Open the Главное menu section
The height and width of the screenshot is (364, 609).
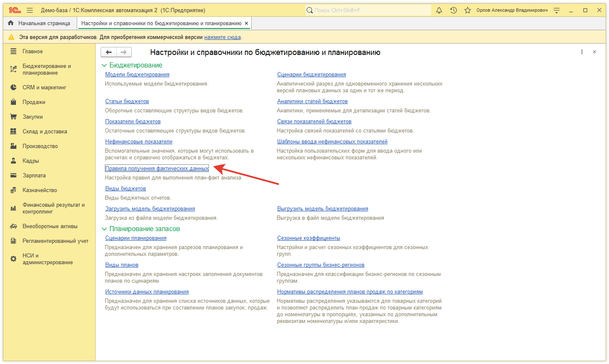32,52
